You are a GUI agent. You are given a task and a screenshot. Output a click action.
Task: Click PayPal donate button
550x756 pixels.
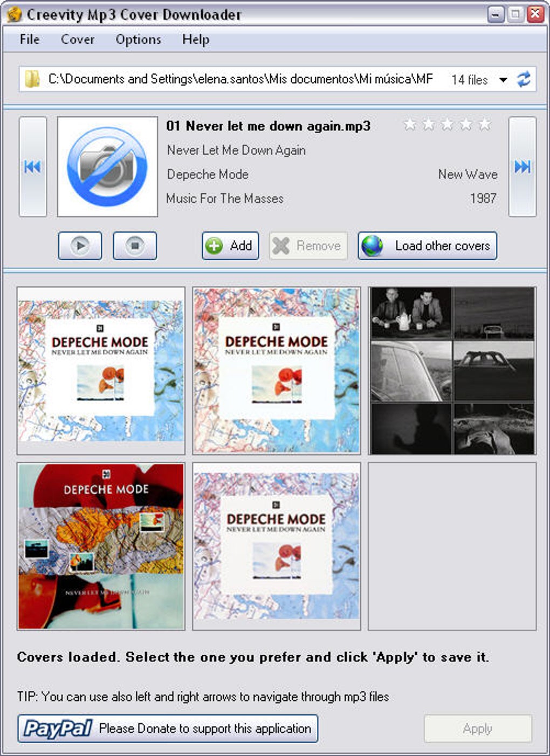click(x=168, y=729)
